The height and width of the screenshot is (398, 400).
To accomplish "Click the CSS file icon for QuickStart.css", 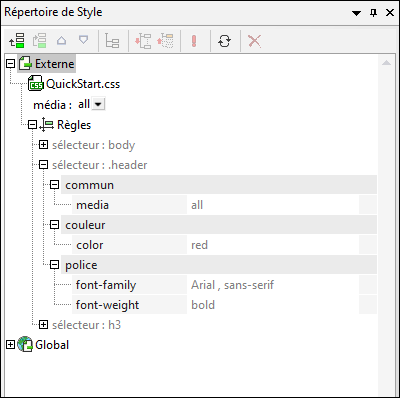I will coord(36,83).
